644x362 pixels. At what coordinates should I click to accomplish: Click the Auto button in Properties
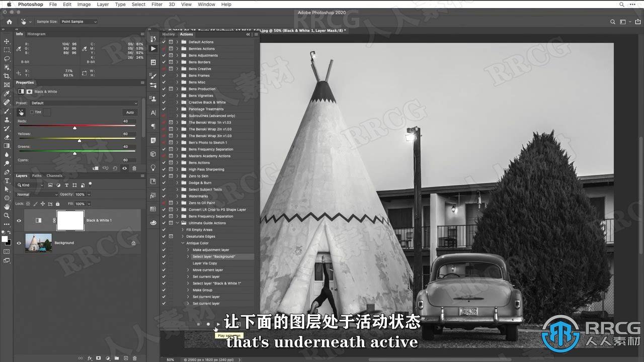[130, 112]
